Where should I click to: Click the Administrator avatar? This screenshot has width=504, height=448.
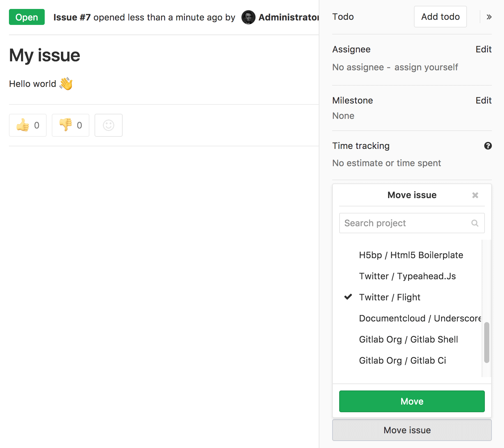click(x=248, y=17)
